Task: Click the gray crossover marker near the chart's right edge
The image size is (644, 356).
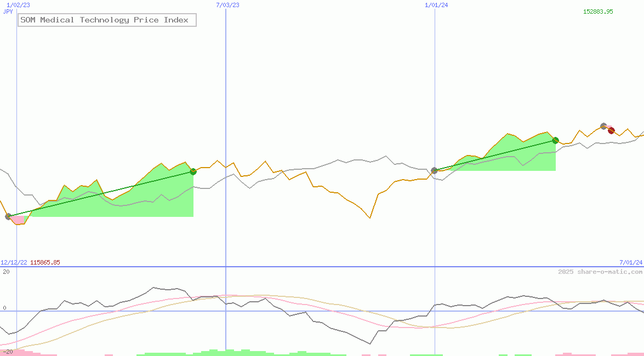Action: [x=603, y=126]
